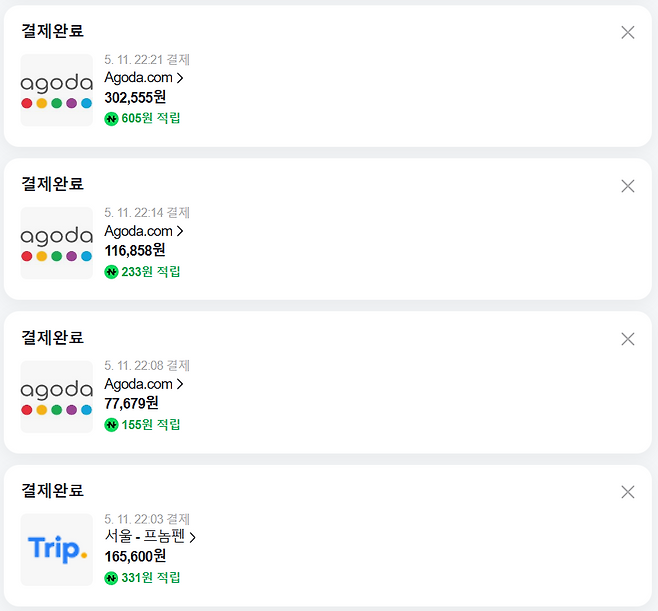Open the 서울 - 프놈펜 booking link
This screenshot has height=611, width=658.
150,537
